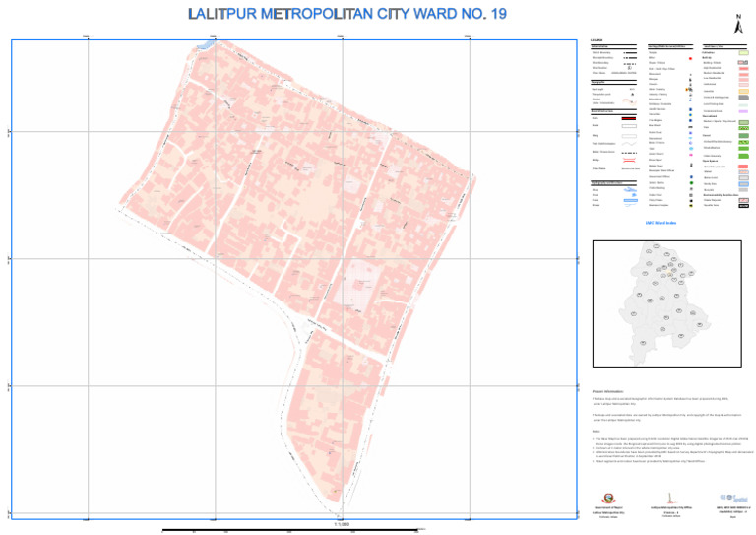
Task: Click the 'LEGEND' heading
Action: pyautogui.click(x=597, y=40)
